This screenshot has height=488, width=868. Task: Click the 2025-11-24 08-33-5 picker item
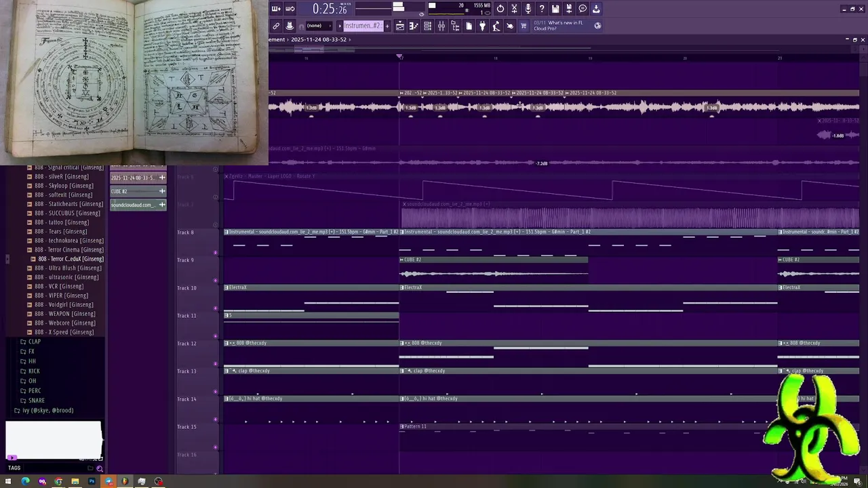click(138, 178)
